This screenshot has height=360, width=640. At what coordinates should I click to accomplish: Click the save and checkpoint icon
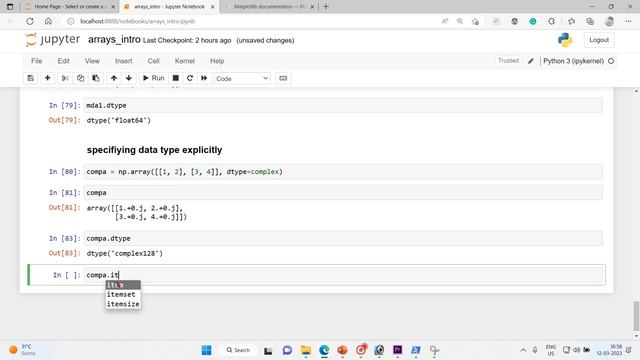click(31, 78)
